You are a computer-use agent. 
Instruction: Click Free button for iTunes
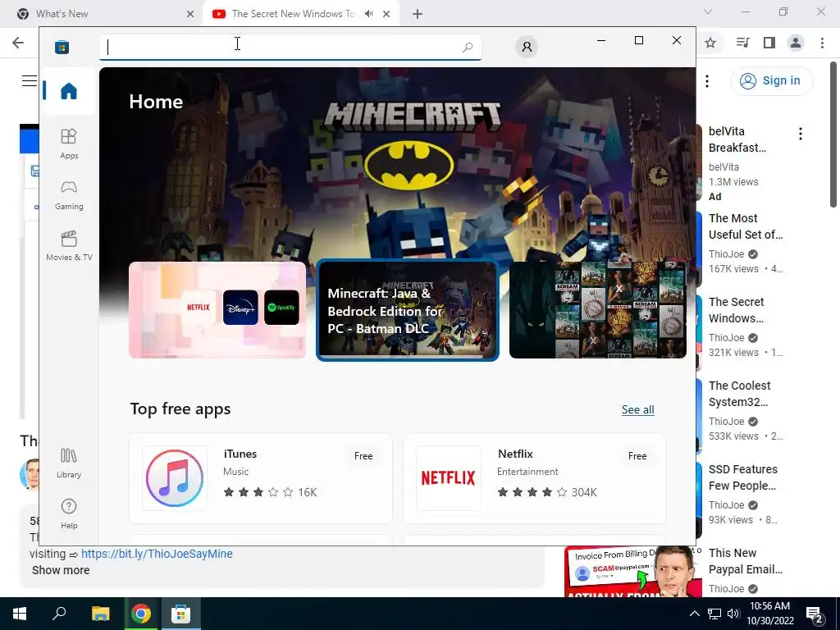[x=363, y=456]
